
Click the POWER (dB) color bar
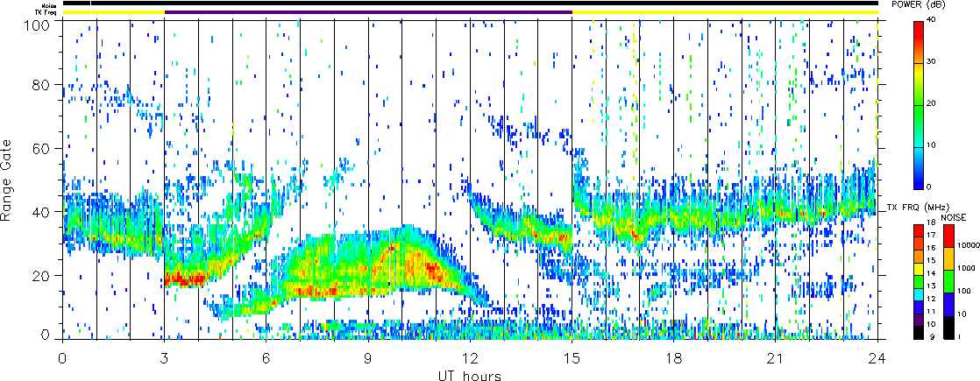coord(919,105)
